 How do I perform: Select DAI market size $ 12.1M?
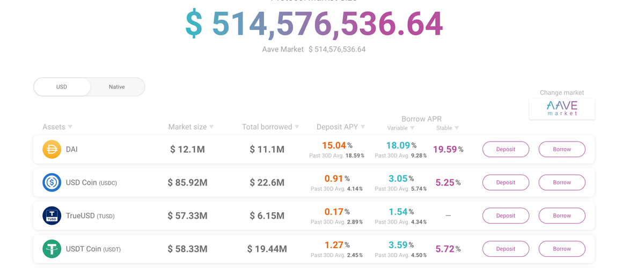tap(187, 150)
